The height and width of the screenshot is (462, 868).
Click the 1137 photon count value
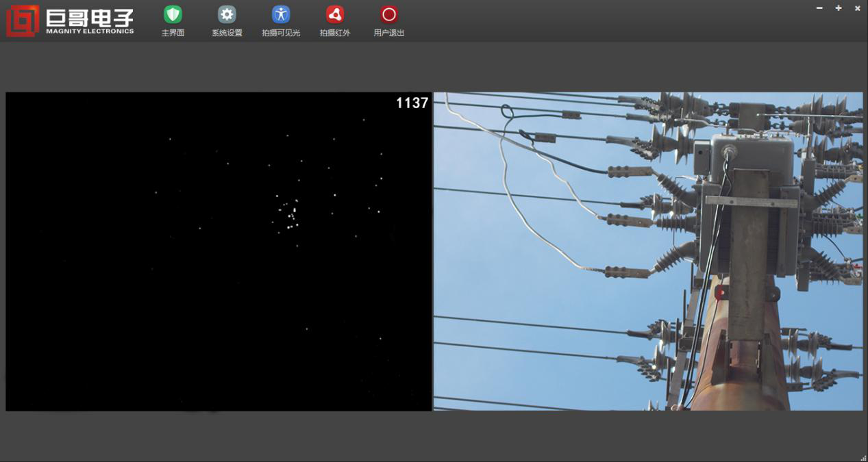[412, 103]
